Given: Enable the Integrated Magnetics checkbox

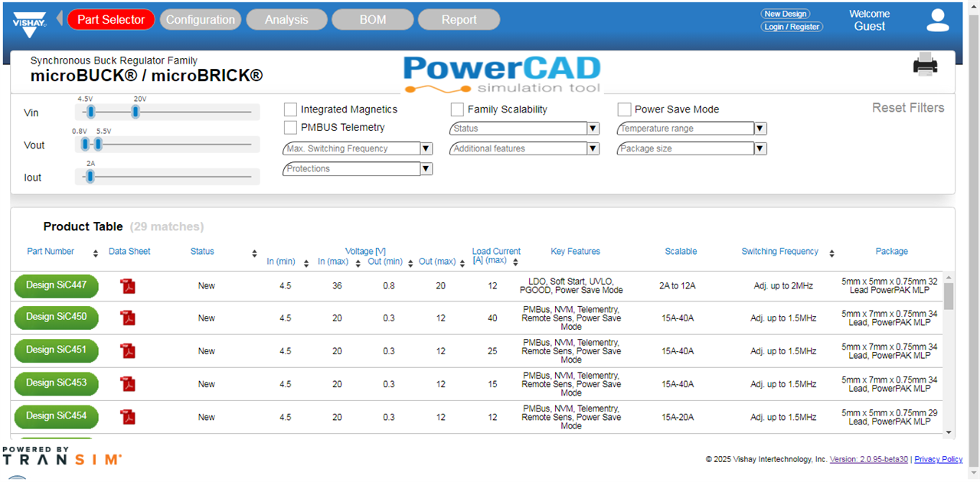Looking at the screenshot, I should pos(290,109).
